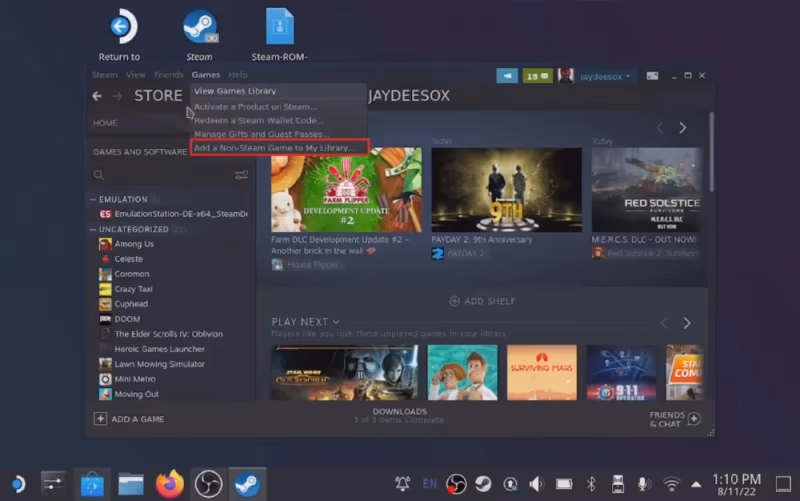This screenshot has width=800, height=501.
Task: Open Dolphin file manager from the taskbar
Action: click(131, 484)
